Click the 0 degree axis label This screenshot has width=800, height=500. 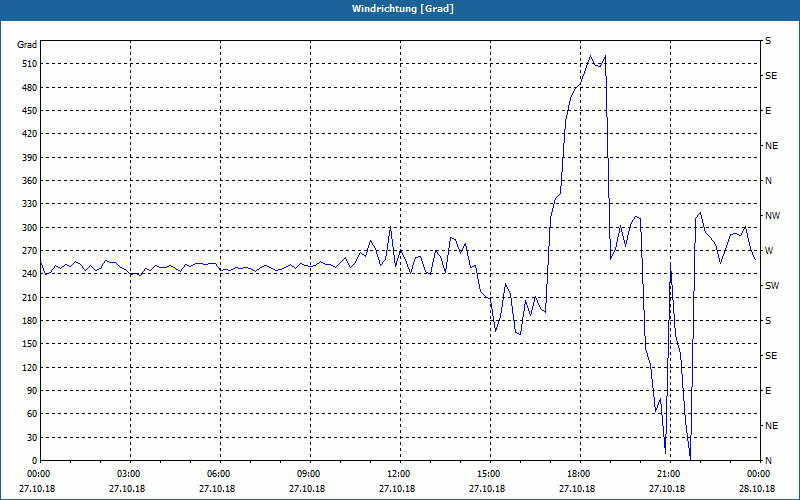[x=35, y=461]
